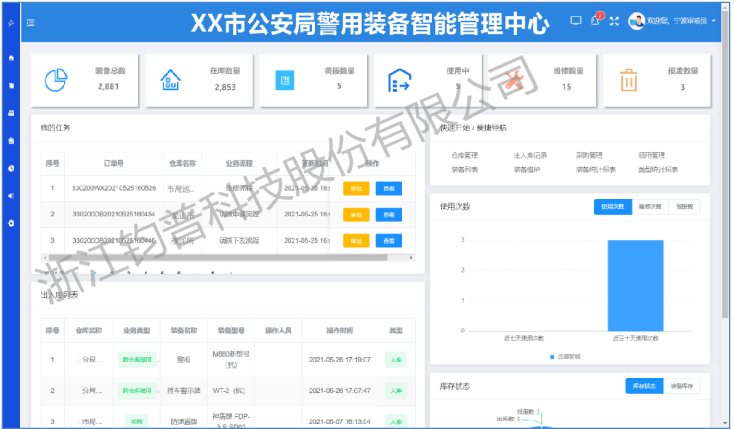
Task: Click the cog settings icon in the left sidebar
Action: [11, 223]
